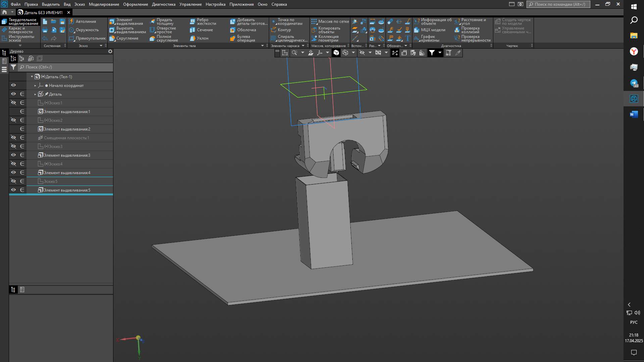This screenshot has width=644, height=362.
Task: Collapse the root Деталь (Тел-1) tree node
Action: 32,76
